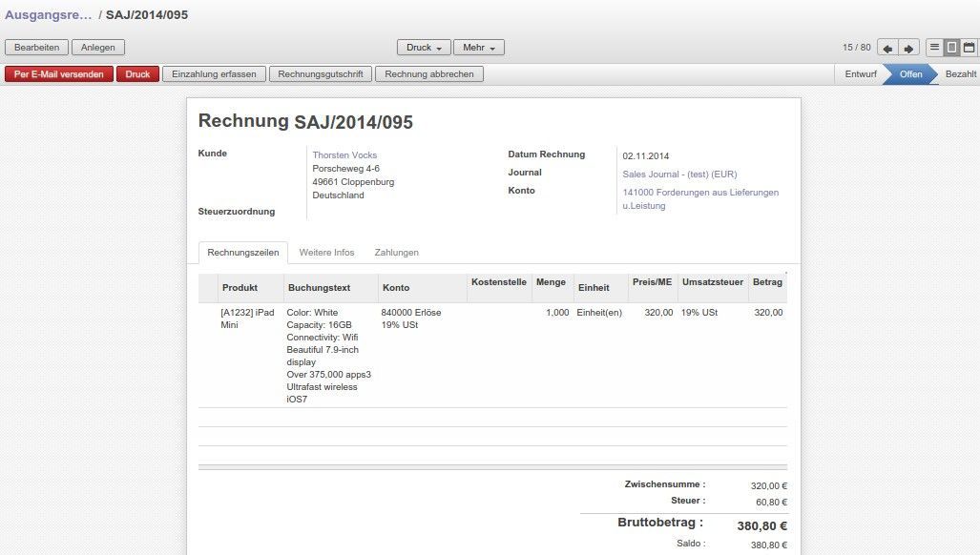
Task: Switch to calendar view icon
Action: (x=969, y=48)
